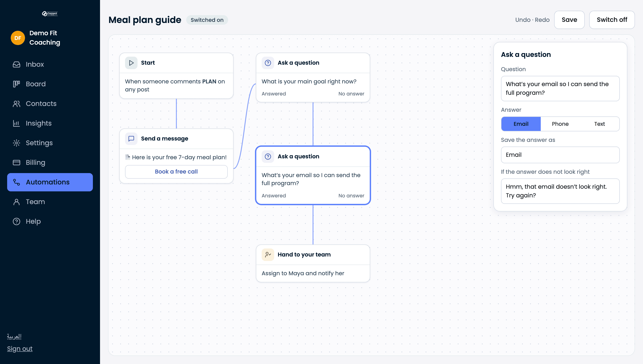Click the Insights bar chart icon
This screenshot has height=364, width=643.
pyautogui.click(x=17, y=123)
